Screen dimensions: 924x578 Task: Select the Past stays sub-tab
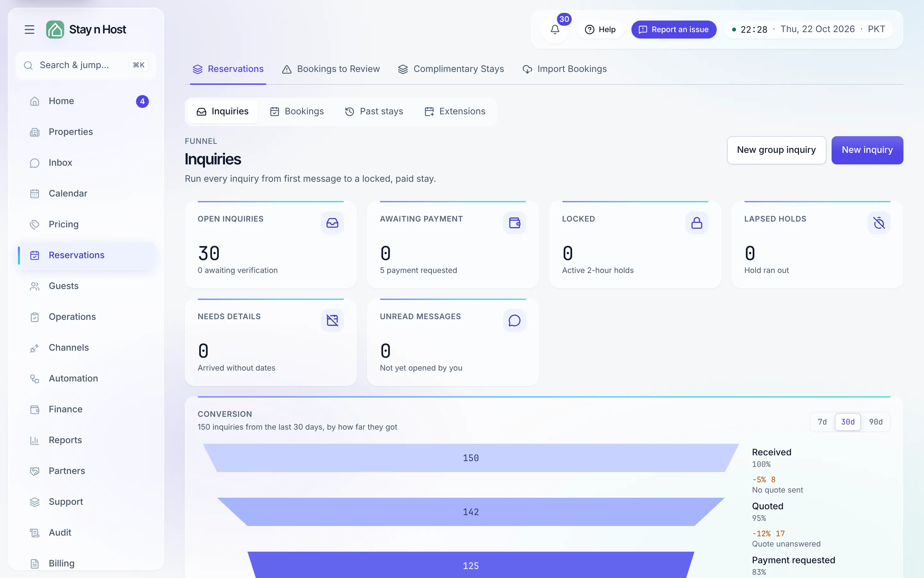374,112
